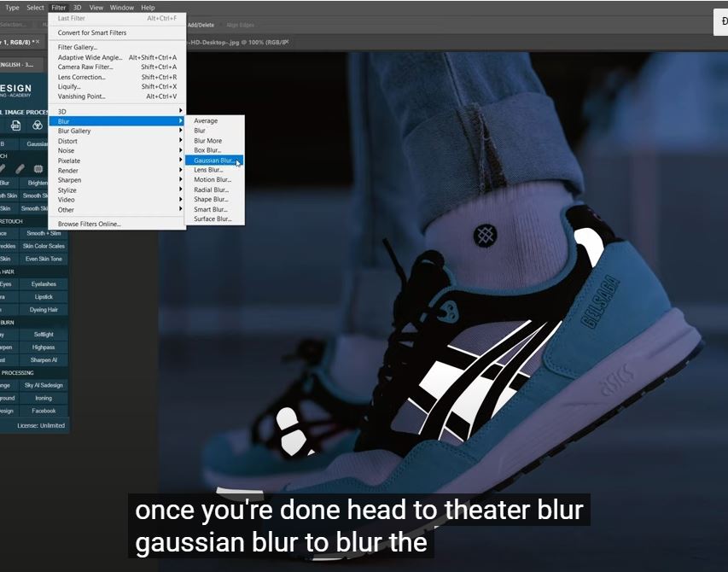
Task: Open the Filter Gallery entry
Action: (78, 48)
